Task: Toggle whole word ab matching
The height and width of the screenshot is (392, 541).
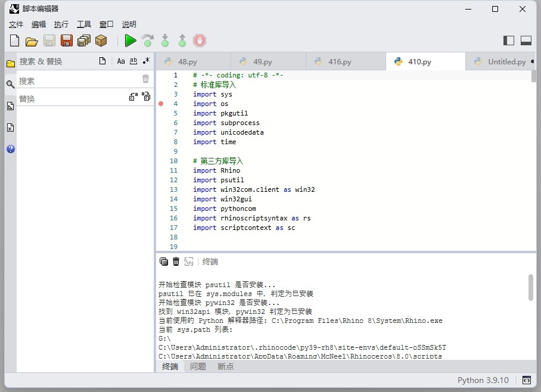Action: coord(133,61)
